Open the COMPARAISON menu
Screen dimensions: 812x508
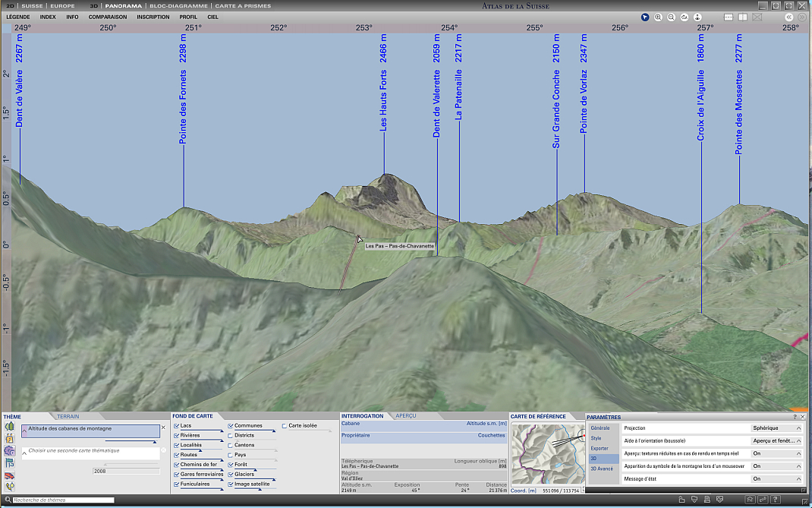tap(108, 17)
